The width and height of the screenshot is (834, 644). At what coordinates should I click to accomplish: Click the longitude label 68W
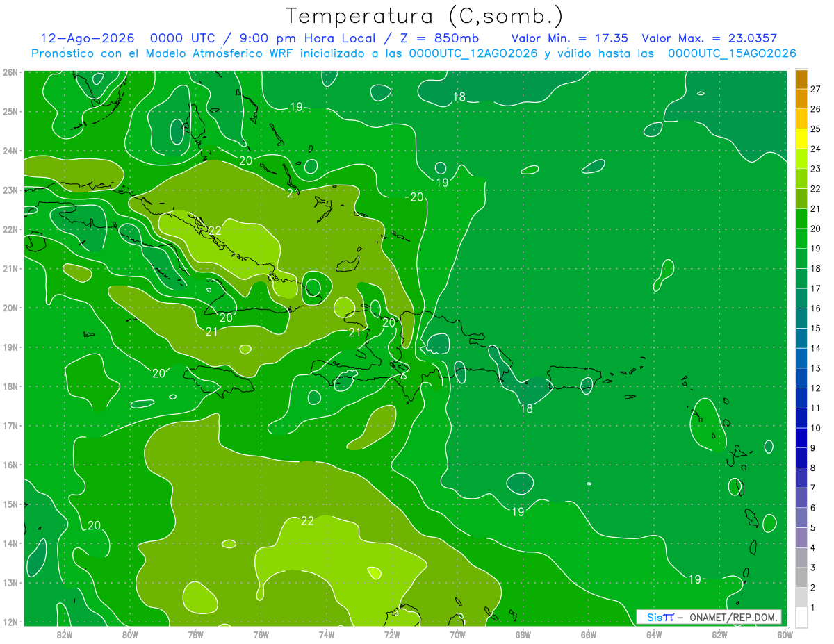523,634
